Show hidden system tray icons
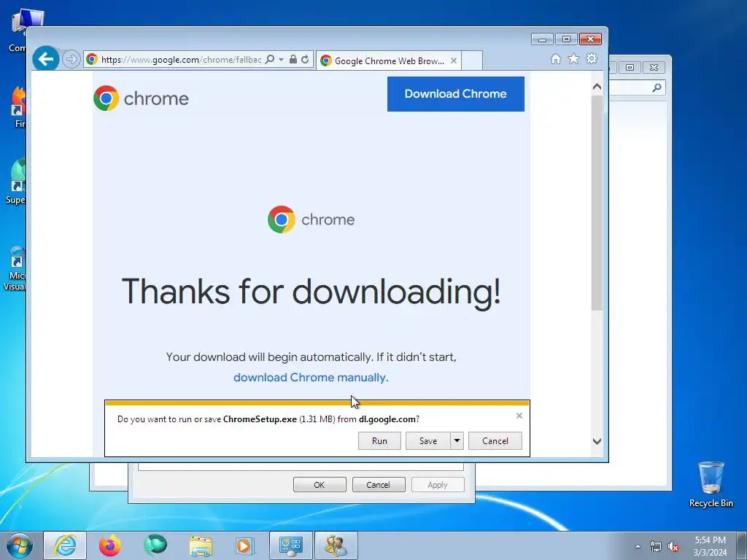 [x=638, y=546]
